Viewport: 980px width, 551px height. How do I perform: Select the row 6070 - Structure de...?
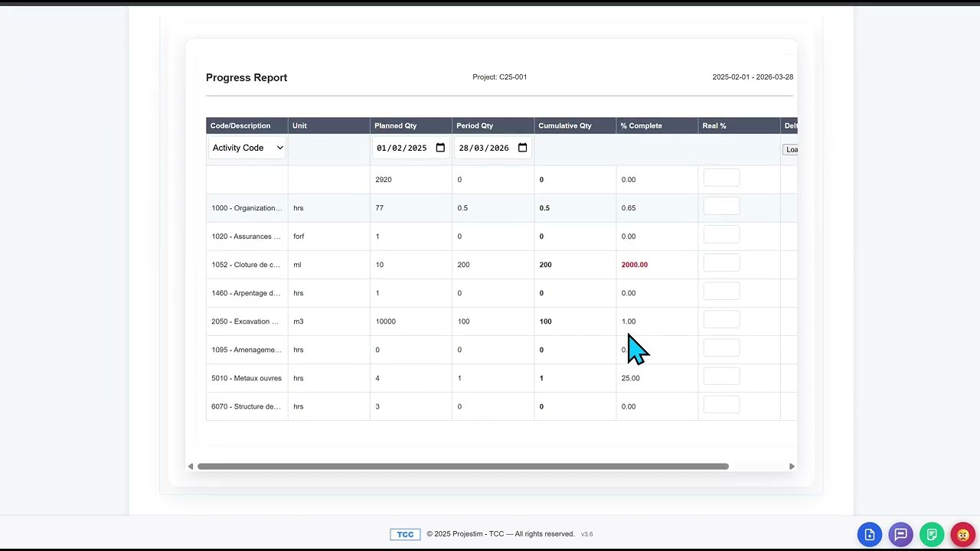pyautogui.click(x=501, y=406)
